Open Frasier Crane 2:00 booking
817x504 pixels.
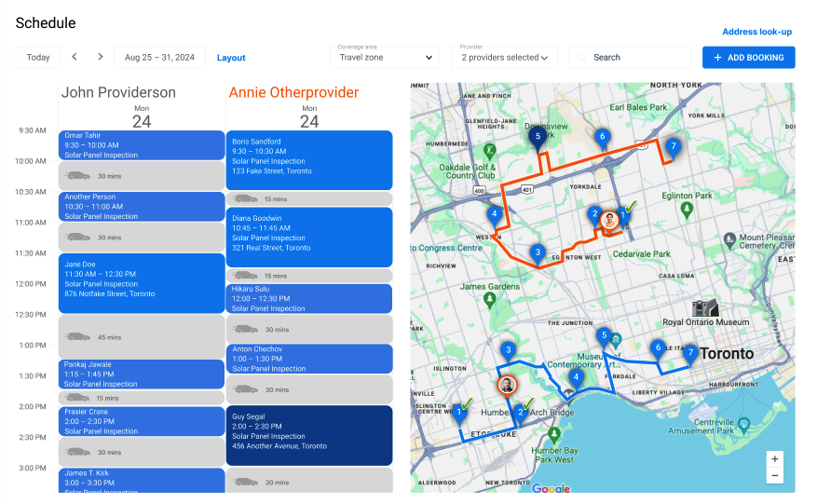pos(142,421)
